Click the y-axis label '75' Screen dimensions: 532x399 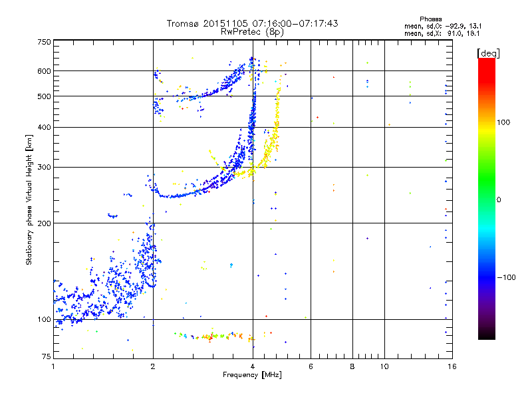[47, 356]
